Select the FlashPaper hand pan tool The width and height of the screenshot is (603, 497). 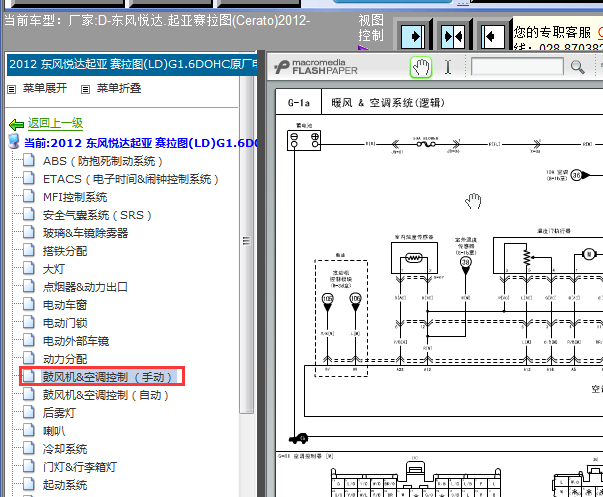pos(421,67)
